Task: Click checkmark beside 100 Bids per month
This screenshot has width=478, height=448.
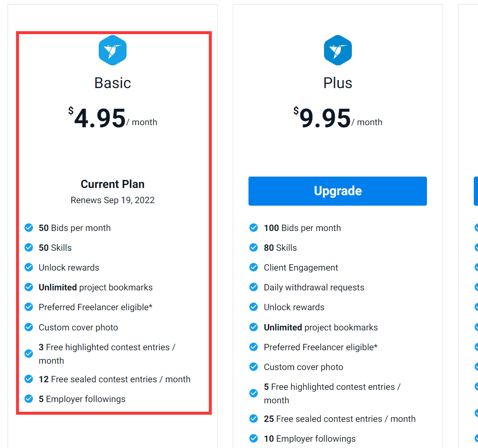Action: coord(254,228)
